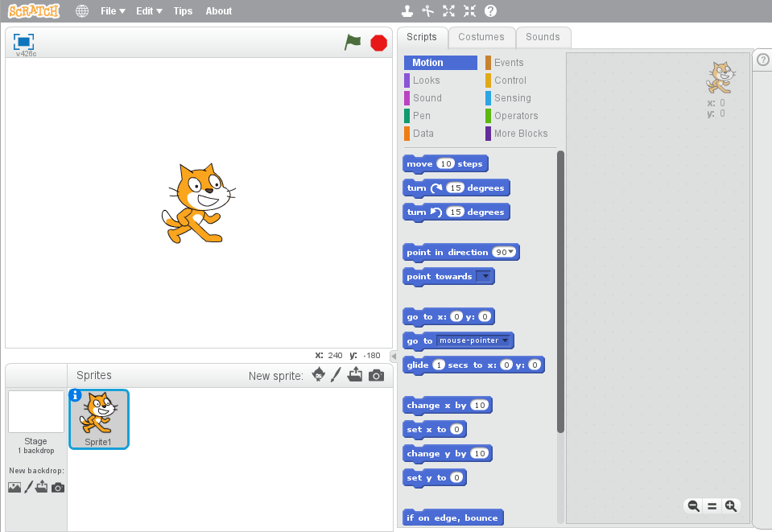
Task: Collapse stage with the small arrow handle
Action: [394, 356]
